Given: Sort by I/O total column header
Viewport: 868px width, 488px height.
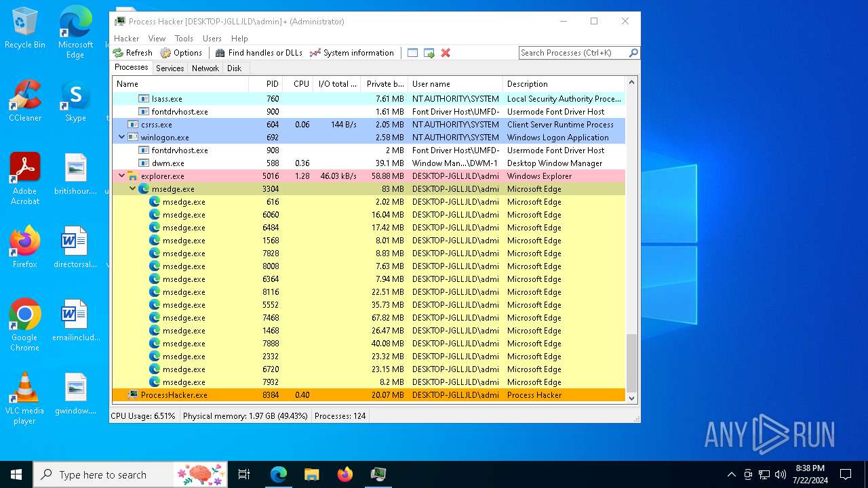Looking at the screenshot, I should click(336, 84).
